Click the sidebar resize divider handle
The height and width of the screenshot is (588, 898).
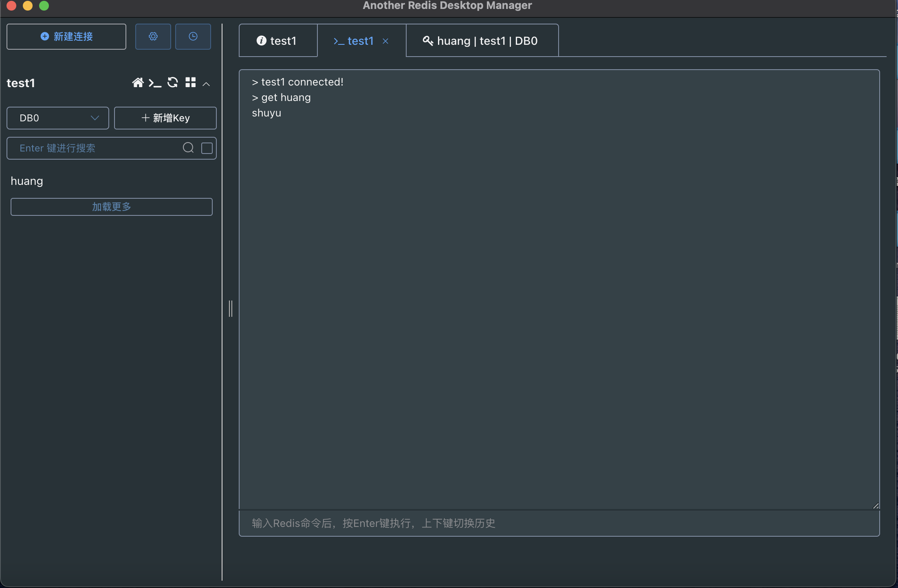click(231, 308)
